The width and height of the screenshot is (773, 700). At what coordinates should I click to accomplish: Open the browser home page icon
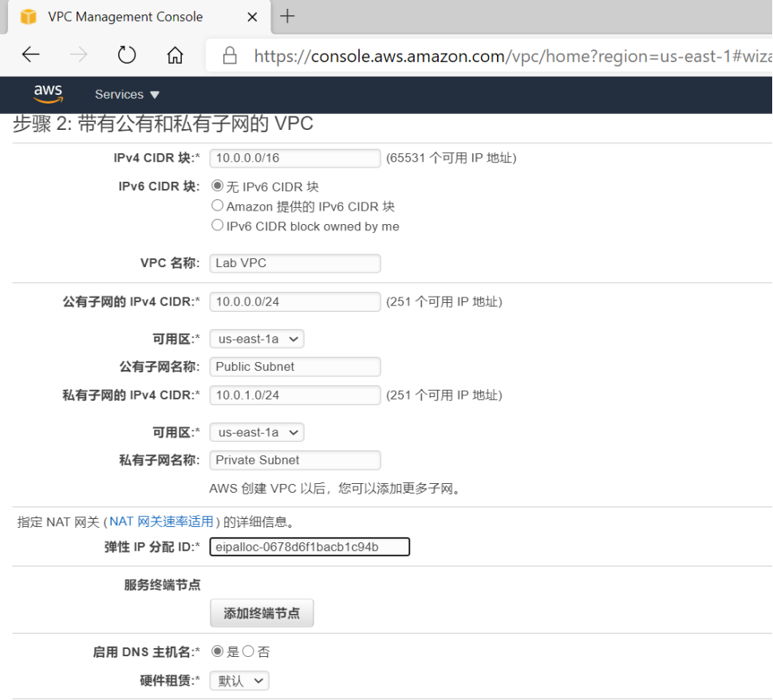(x=174, y=54)
